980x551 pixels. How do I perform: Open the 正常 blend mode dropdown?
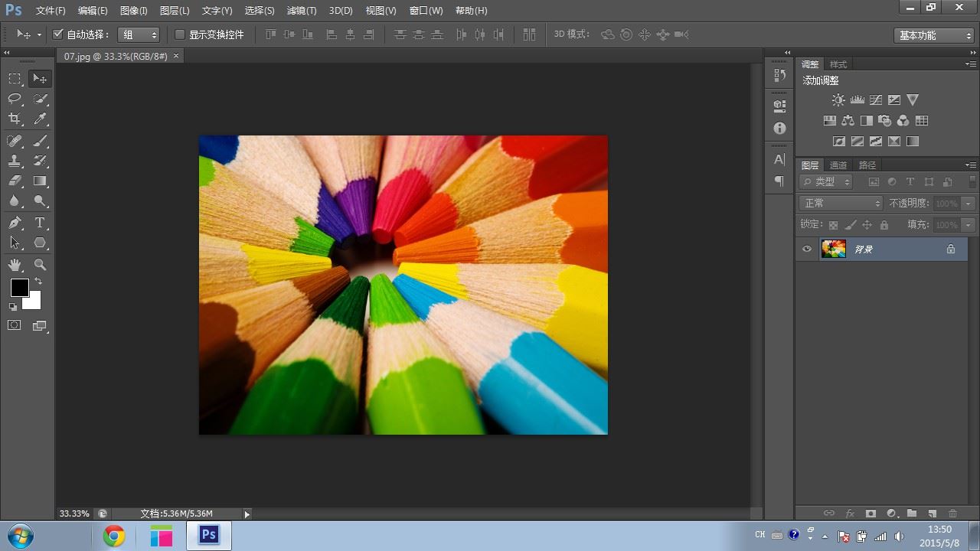point(841,204)
